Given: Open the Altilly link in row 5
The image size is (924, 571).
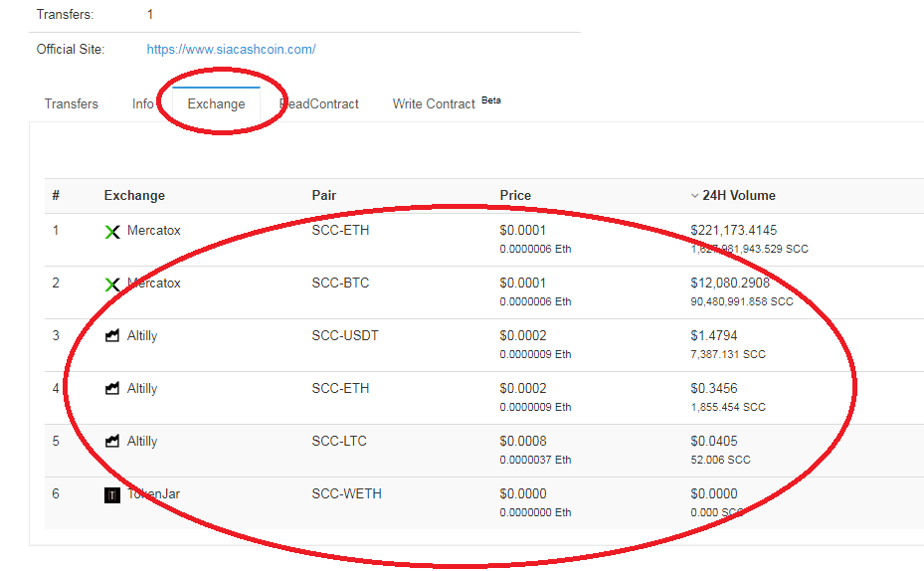Looking at the screenshot, I should coord(142,442).
